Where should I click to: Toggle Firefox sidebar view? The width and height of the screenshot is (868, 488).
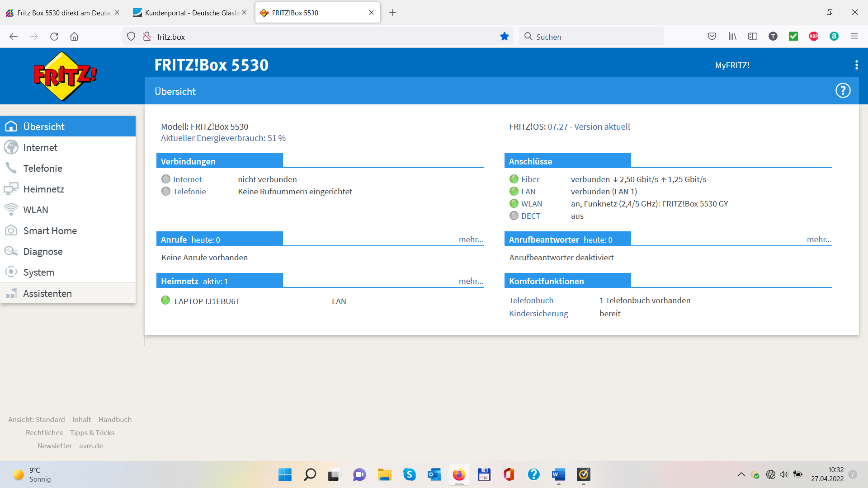753,37
